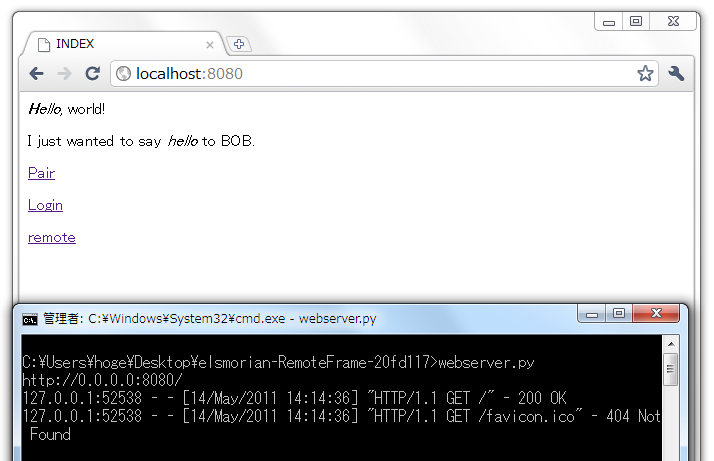Close the INDEX tab

point(209,45)
